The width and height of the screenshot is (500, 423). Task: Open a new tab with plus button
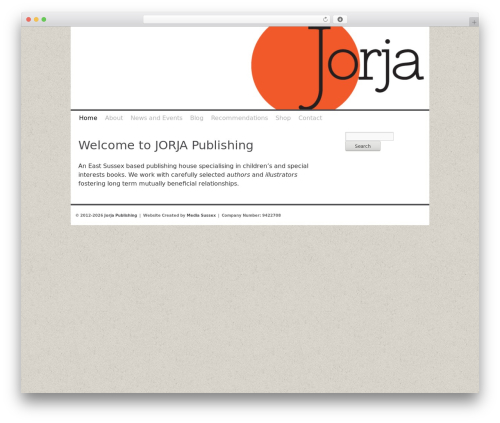[x=474, y=22]
